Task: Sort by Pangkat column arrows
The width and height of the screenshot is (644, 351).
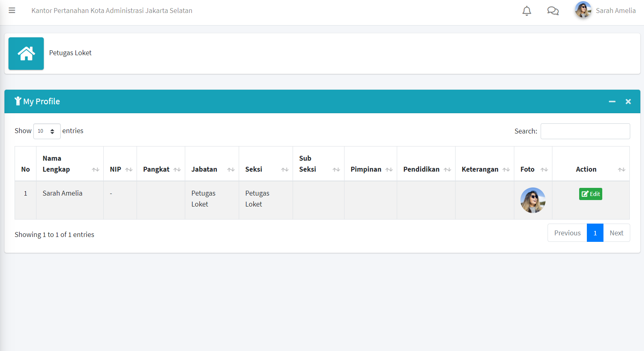Action: point(177,170)
